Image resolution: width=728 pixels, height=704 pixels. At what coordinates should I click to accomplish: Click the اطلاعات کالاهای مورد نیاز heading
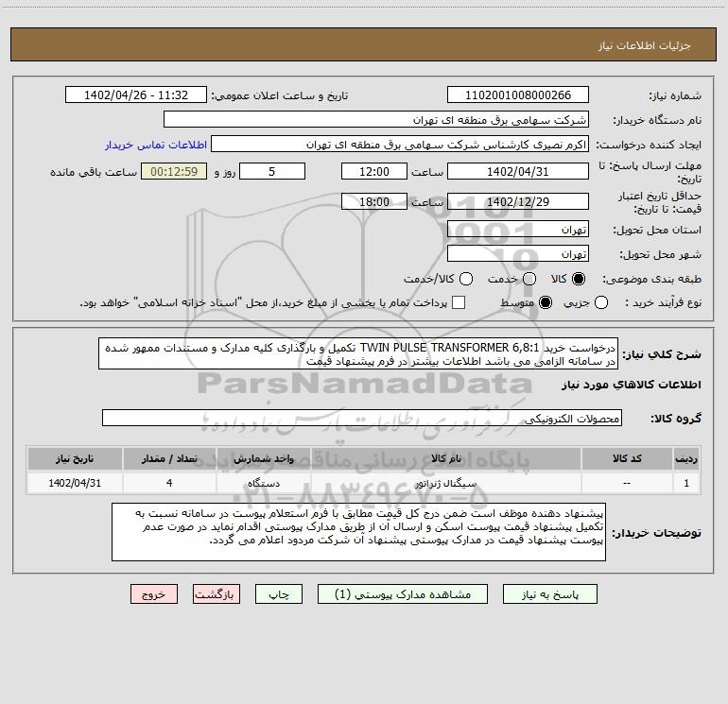click(632, 385)
